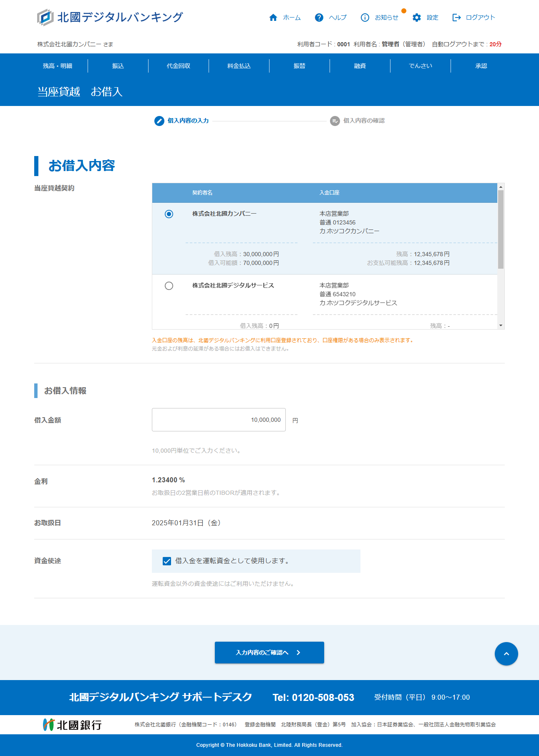Click the interest rate 1.23400 %
Viewport: 539px width, 756px height.
(x=168, y=480)
